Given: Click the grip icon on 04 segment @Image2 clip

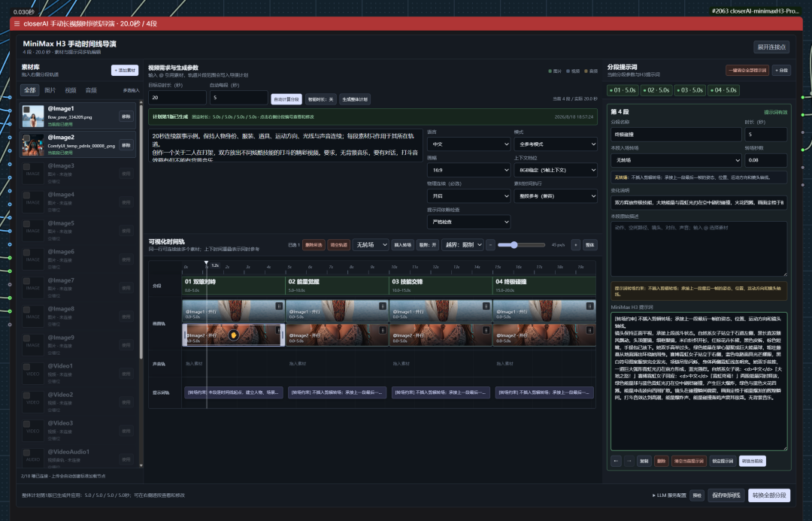Looking at the screenshot, I should 589,330.
